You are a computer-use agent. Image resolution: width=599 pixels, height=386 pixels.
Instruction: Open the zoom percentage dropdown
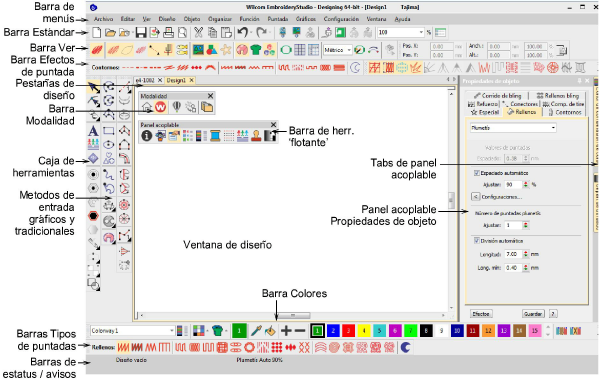tap(421, 32)
